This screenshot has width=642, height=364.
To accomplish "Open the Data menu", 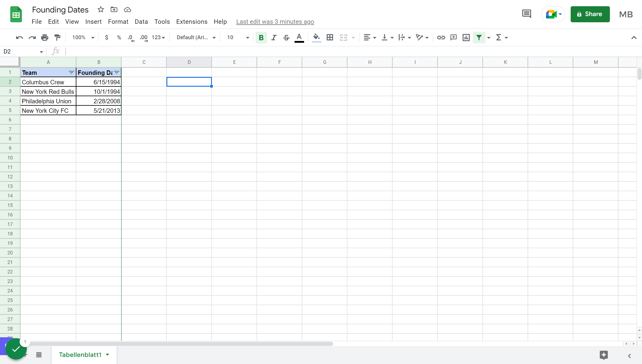I will point(141,22).
